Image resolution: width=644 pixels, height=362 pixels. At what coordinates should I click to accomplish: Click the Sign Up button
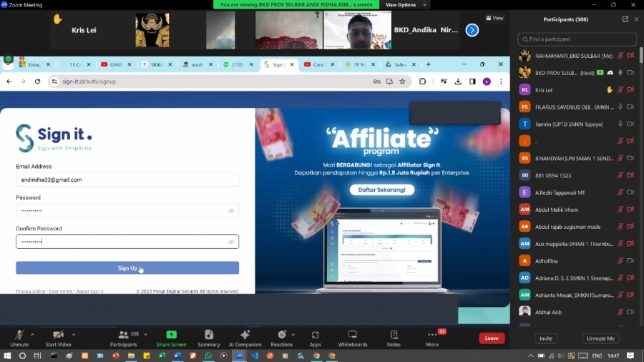click(x=127, y=268)
